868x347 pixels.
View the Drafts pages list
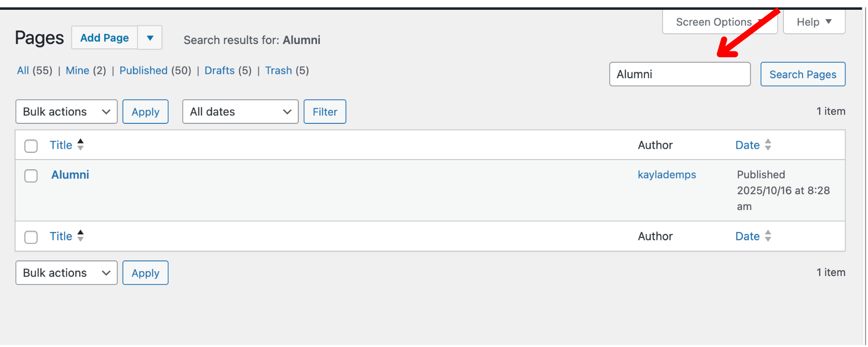[219, 70]
